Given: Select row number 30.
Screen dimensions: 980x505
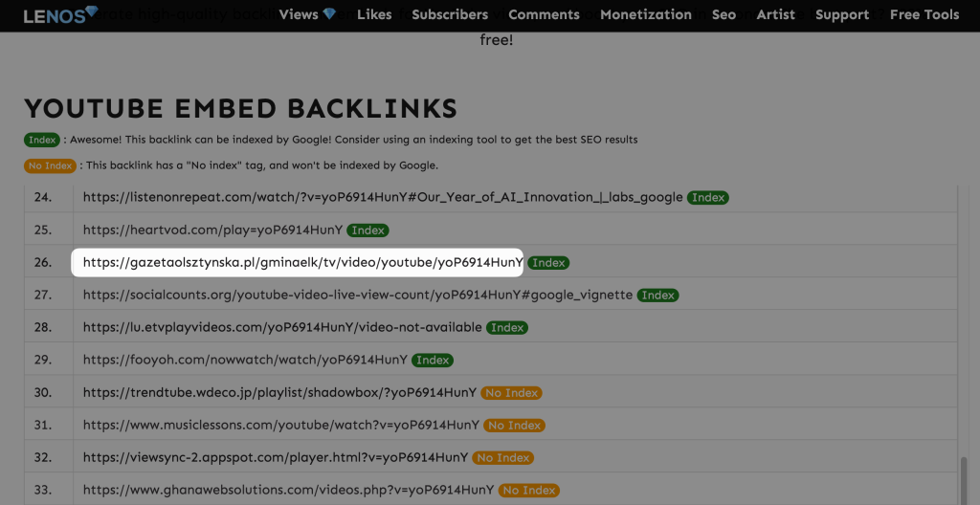Looking at the screenshot, I should pos(42,392).
